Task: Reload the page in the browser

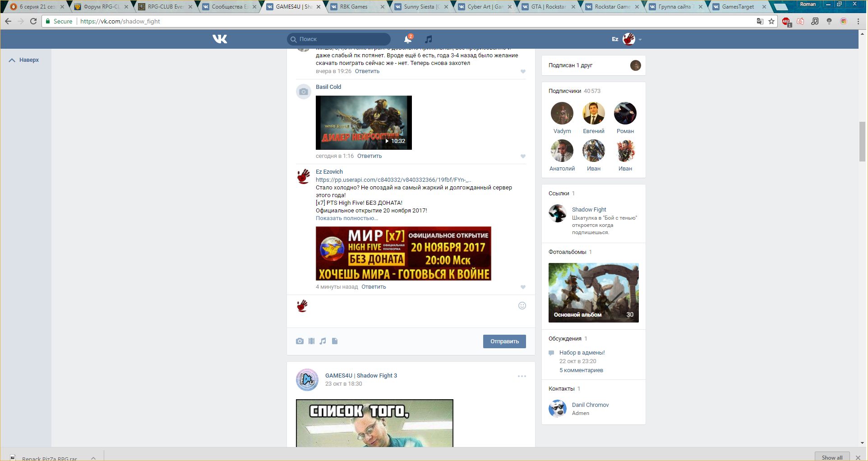Action: click(x=33, y=21)
